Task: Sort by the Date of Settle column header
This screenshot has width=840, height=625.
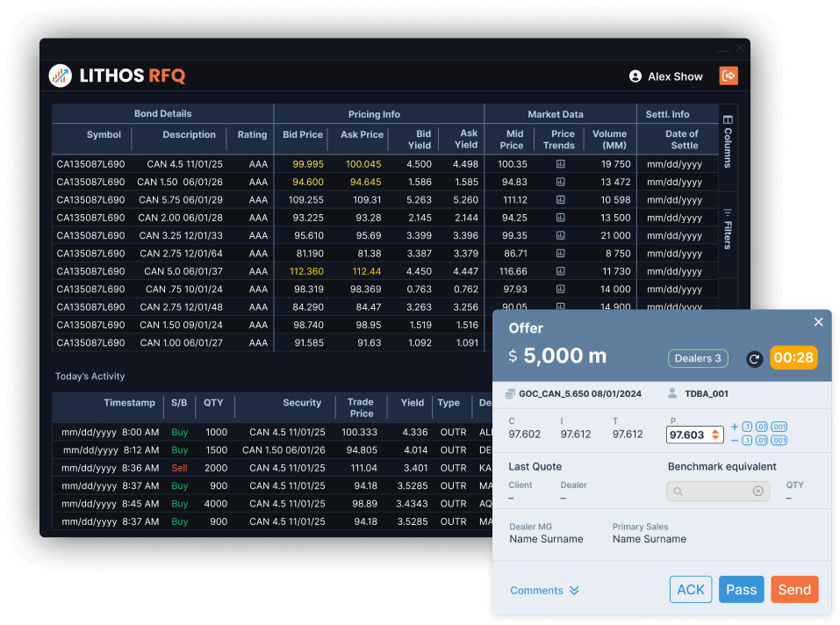Action: (x=682, y=140)
